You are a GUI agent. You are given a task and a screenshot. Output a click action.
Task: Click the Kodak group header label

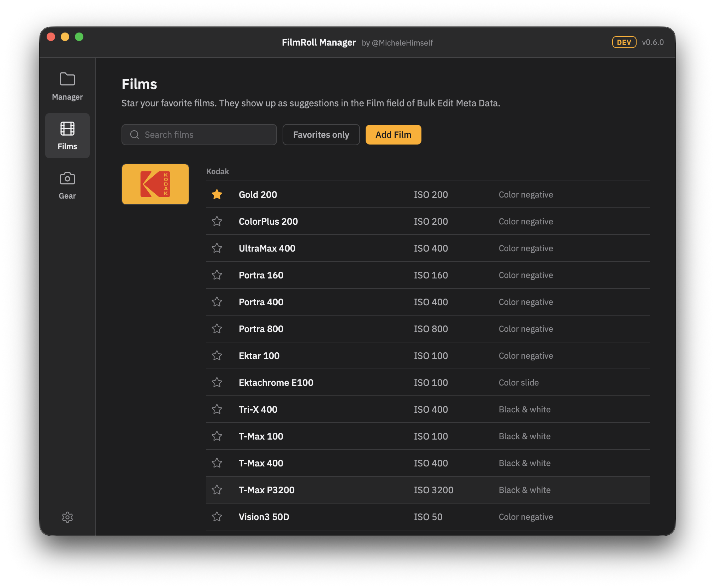[x=218, y=171]
